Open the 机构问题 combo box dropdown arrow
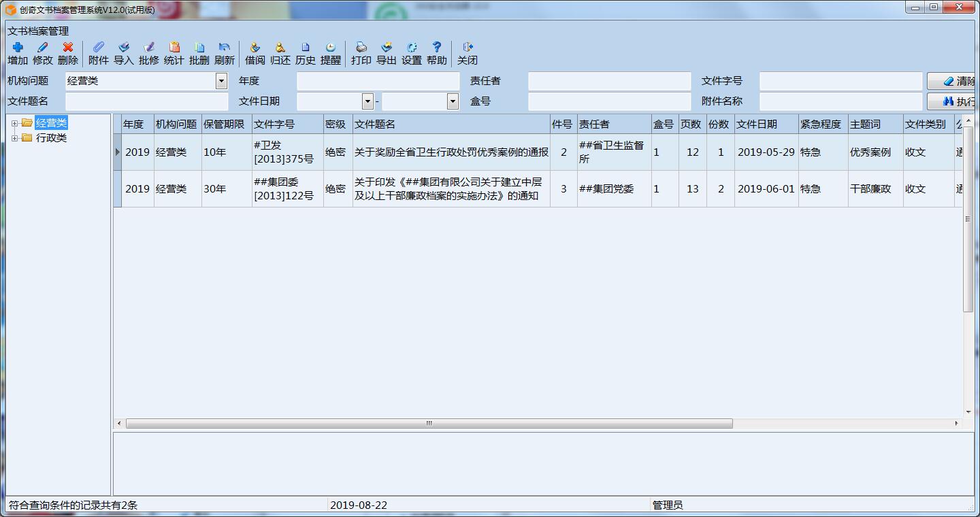The height and width of the screenshot is (517, 980). [x=221, y=82]
